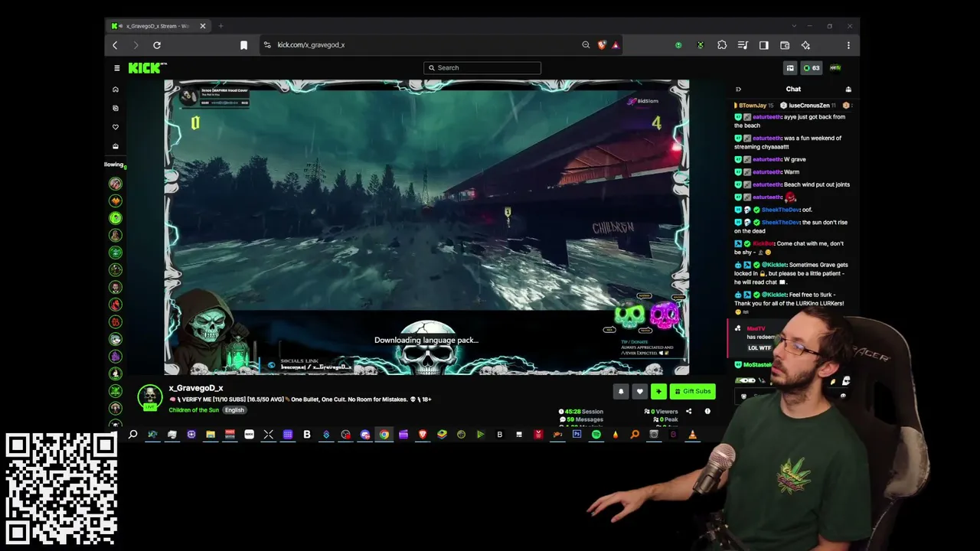Click chat message "Beach wind put out joints"
This screenshot has width=980, height=551.
point(817,185)
